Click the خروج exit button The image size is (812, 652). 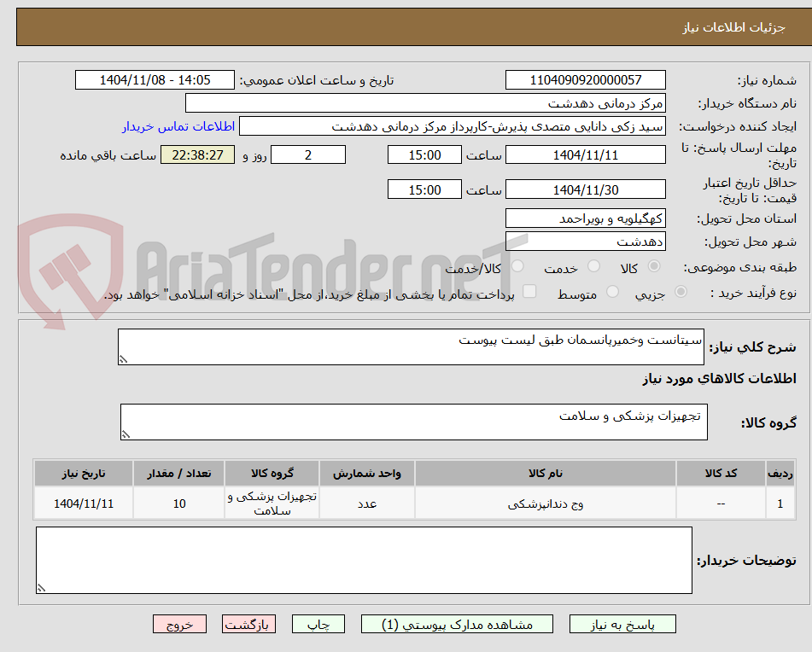(179, 624)
